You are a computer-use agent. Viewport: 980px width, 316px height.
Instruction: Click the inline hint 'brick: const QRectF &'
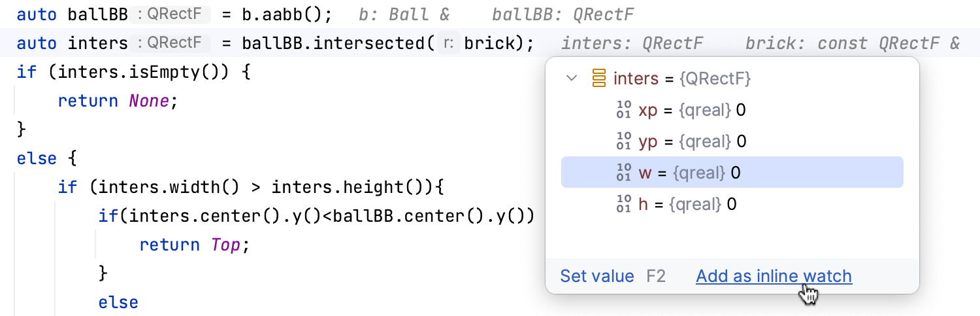point(853,43)
